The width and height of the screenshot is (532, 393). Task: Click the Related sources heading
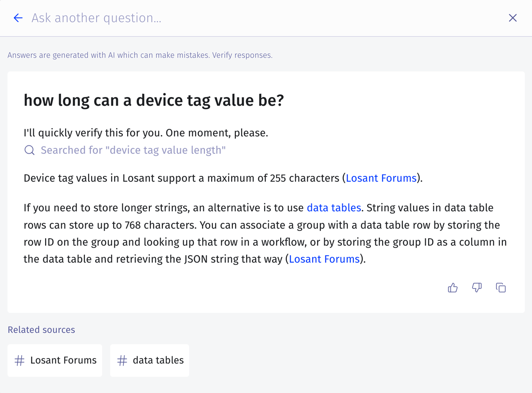click(x=41, y=330)
